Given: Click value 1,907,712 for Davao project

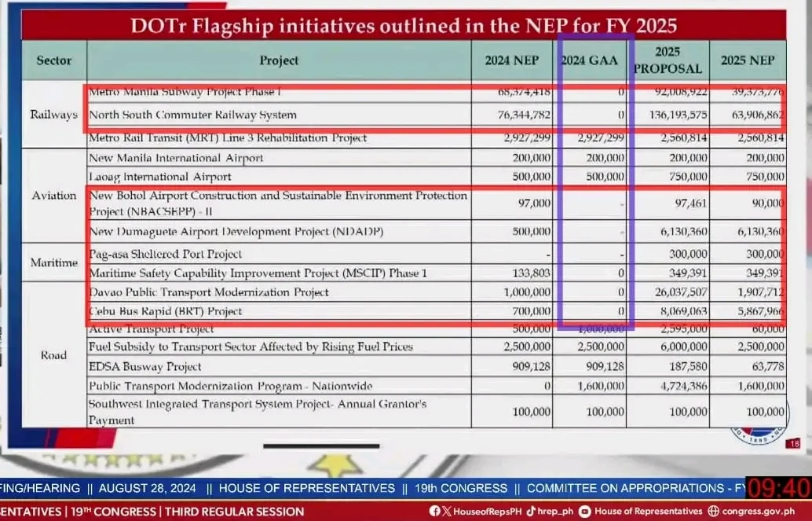Looking at the screenshot, I should click(x=761, y=292).
